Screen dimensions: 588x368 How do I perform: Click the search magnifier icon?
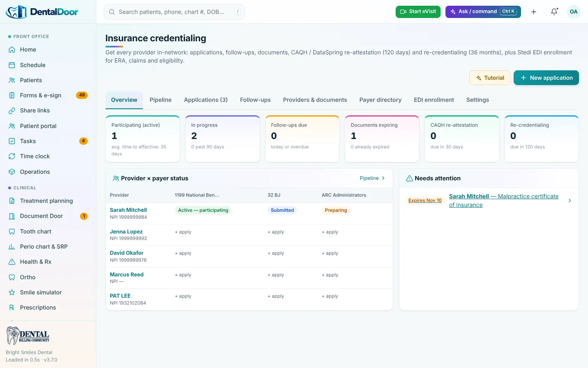(112, 12)
